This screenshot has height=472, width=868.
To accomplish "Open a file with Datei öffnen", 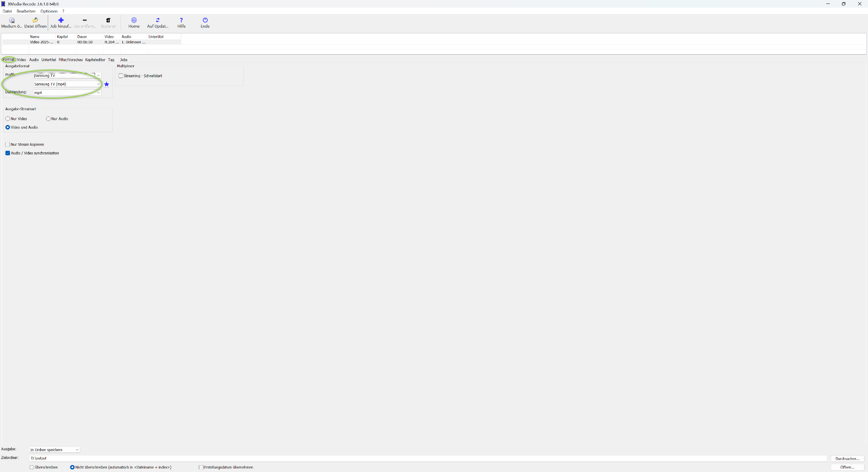I will (x=35, y=20).
